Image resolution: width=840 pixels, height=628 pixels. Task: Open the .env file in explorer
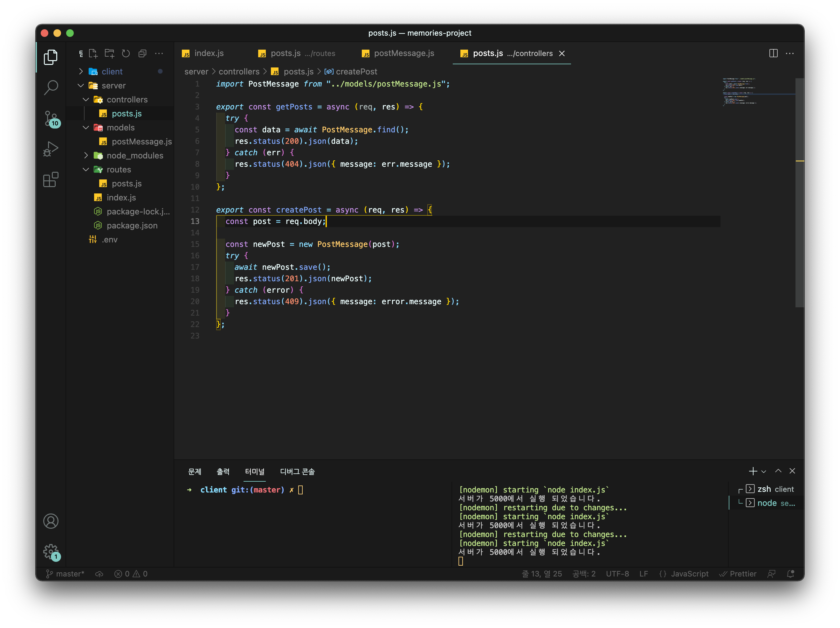point(120,240)
